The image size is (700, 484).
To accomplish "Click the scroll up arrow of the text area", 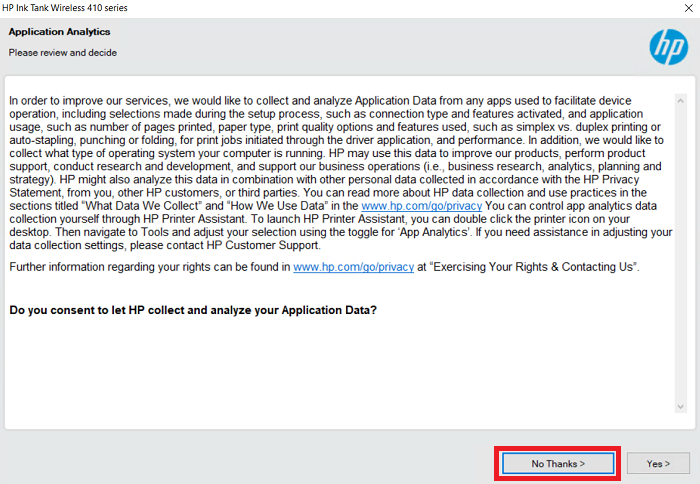I will [680, 101].
